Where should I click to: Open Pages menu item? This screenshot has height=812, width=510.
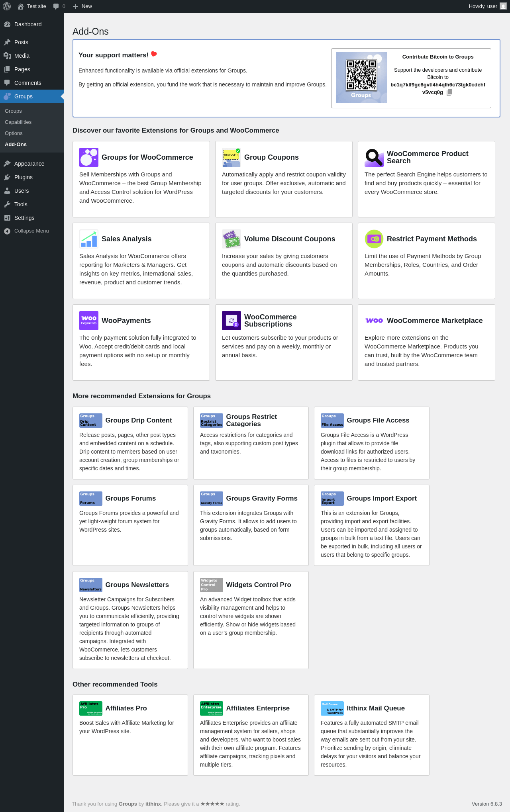coord(32,69)
